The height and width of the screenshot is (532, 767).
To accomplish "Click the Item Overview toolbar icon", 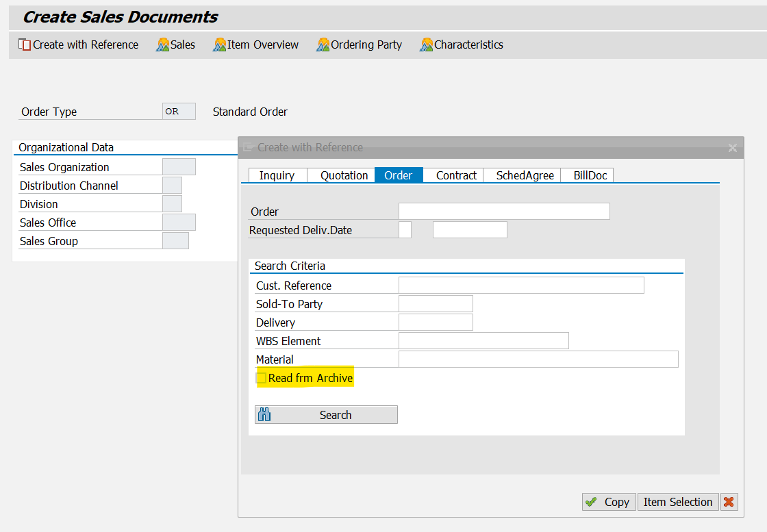I will [219, 45].
